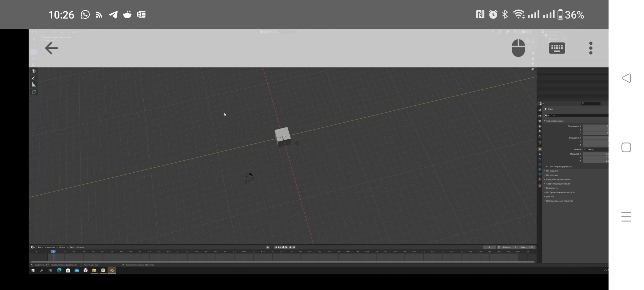Open the mouse mode control
Viewport: 644px width, 290px height.
pos(518,48)
